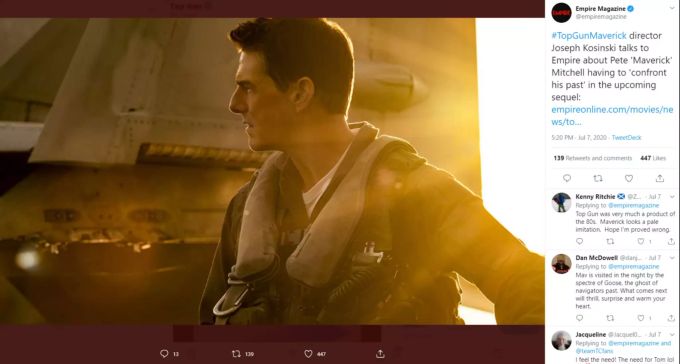
Task: Click the Kenny Ritchie username
Action: tap(595, 197)
